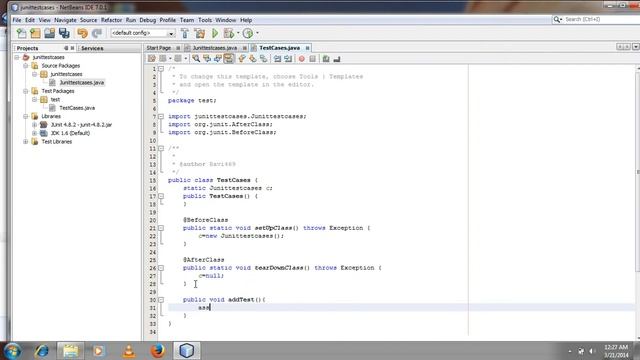Viewport: 640px width, 360px height.
Task: Comment the selected line
Action: pyautogui.click(x=326, y=59)
